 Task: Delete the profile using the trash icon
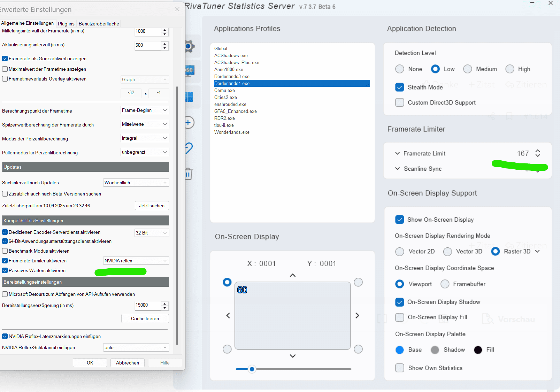(189, 174)
